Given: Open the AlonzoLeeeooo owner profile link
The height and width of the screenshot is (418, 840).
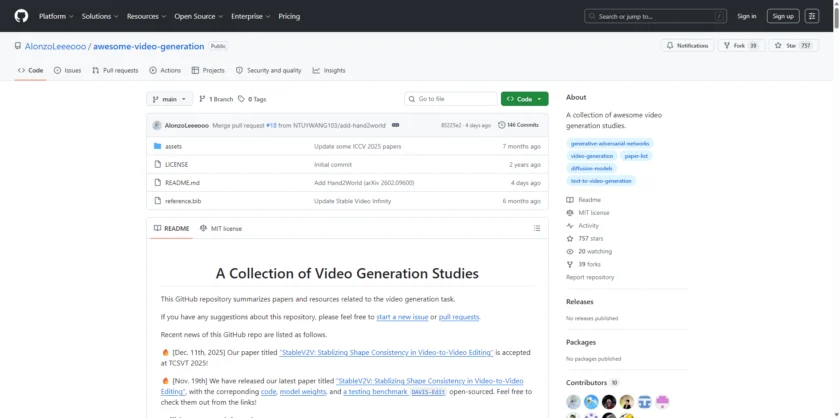Looking at the screenshot, I should 55,47.
